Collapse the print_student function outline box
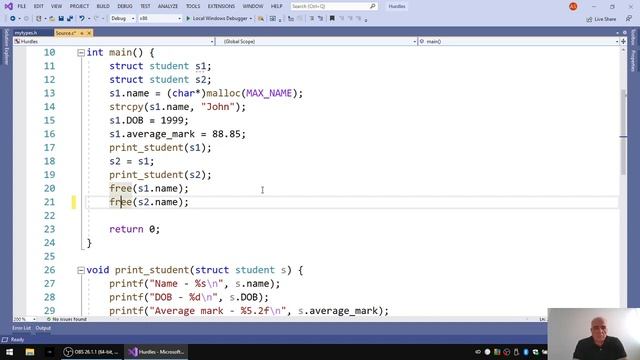This screenshot has height=360, width=640. tap(81, 270)
